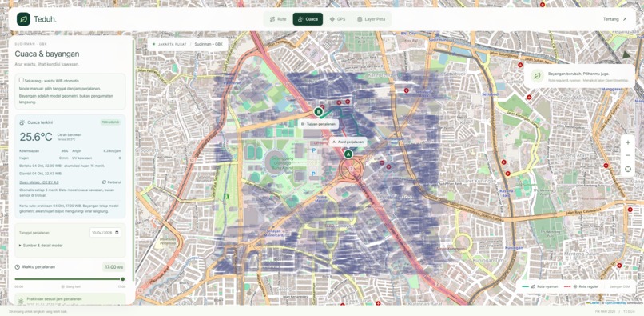The width and height of the screenshot is (644, 316).
Task: Enable Sekarang waktu WIB otomatis checkbox
Action: [x=22, y=80]
